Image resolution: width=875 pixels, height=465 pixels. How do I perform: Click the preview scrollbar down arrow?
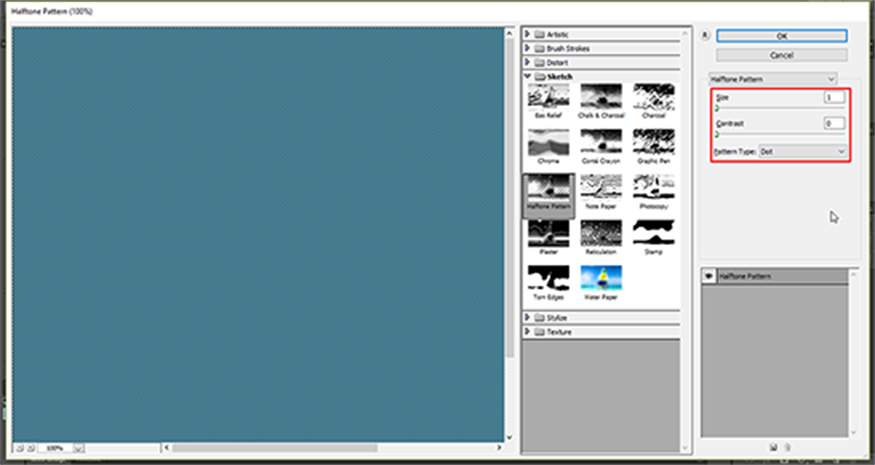pos(509,438)
